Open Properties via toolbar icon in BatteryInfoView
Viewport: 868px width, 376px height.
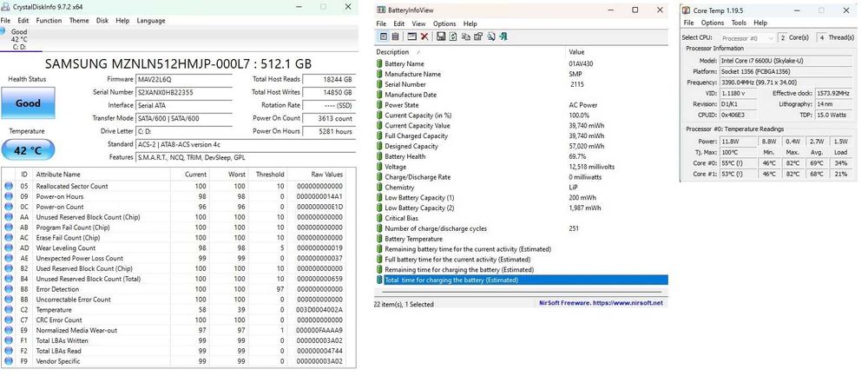pyautogui.click(x=478, y=36)
